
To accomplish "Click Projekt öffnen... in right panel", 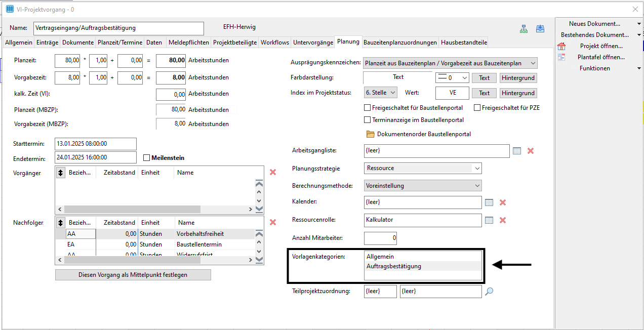I will pos(601,46).
